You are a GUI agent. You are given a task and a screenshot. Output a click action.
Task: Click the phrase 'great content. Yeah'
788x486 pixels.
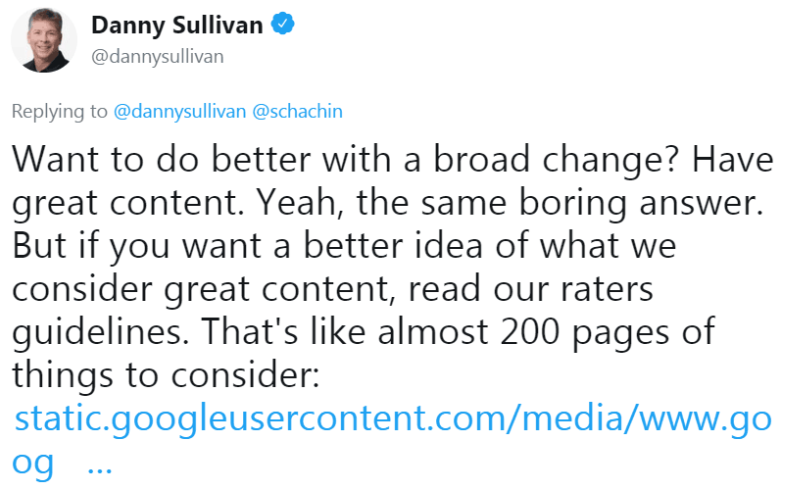174,204
